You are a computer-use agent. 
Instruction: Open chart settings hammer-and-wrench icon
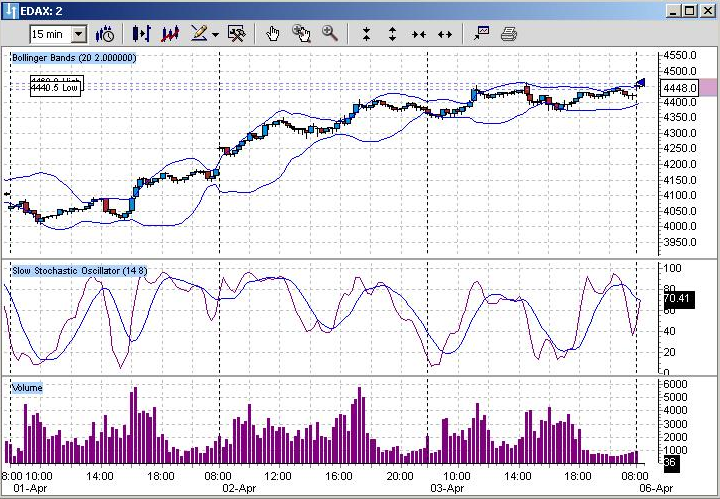(x=237, y=34)
